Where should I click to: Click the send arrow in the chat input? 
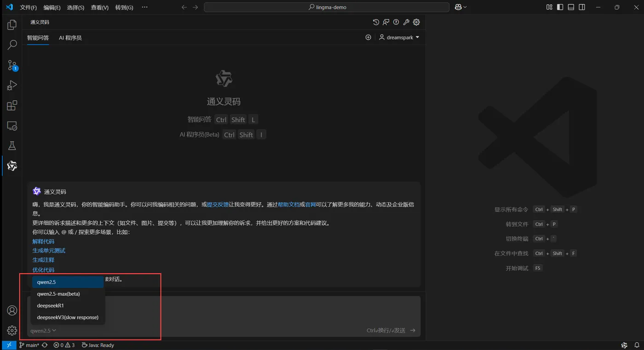pos(413,330)
